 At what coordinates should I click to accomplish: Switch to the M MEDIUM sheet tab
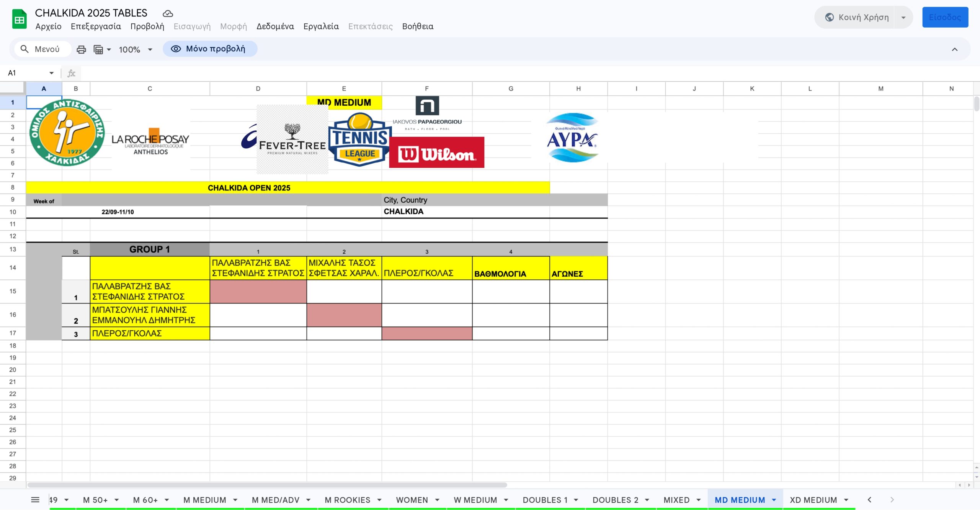[x=205, y=500]
